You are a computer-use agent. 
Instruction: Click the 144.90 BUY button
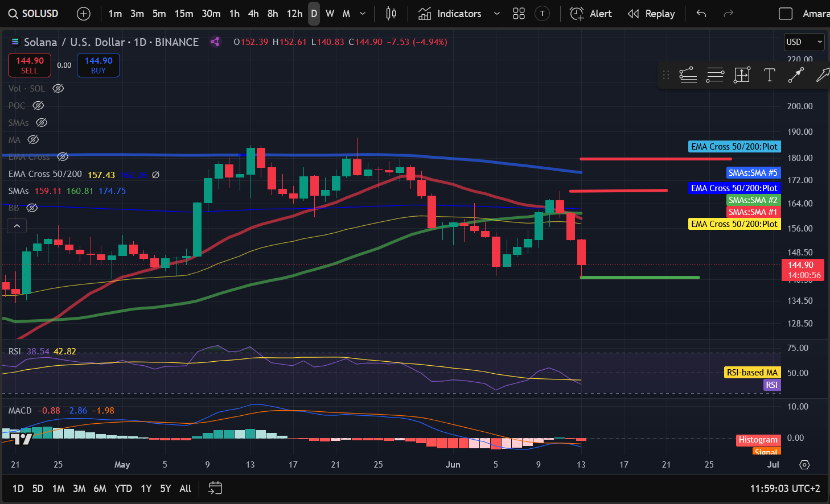coord(98,65)
